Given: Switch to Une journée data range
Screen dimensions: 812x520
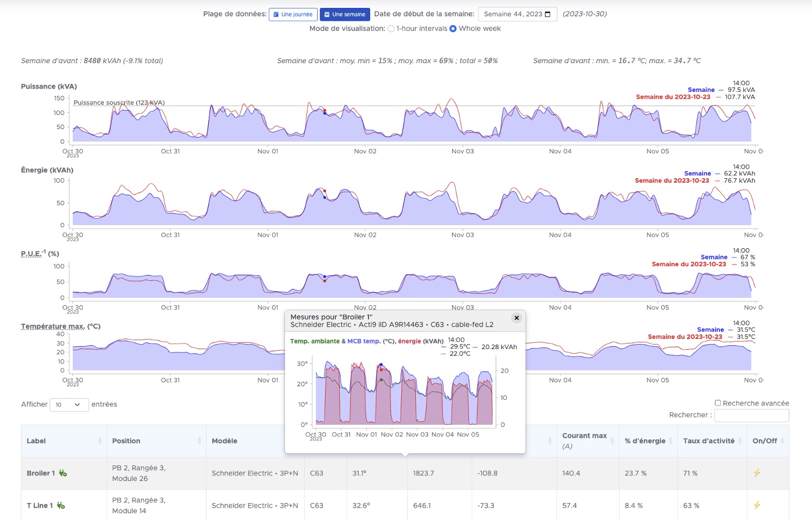Looking at the screenshot, I should pyautogui.click(x=293, y=14).
